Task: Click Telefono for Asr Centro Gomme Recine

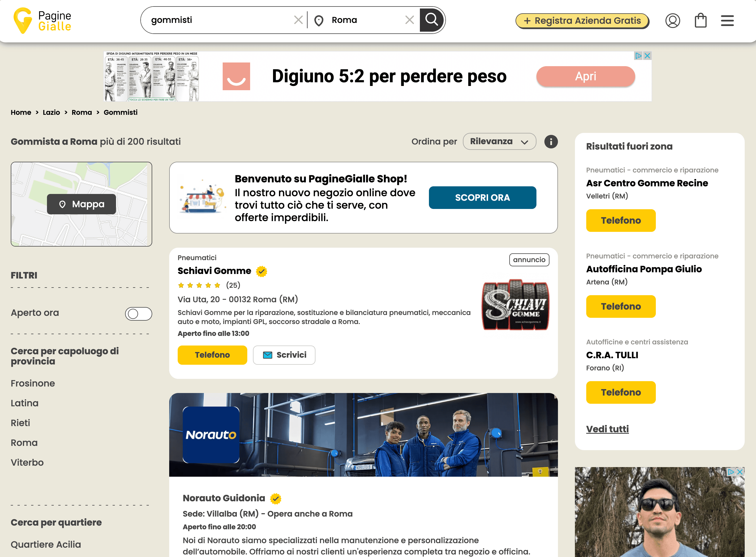Action: (620, 221)
